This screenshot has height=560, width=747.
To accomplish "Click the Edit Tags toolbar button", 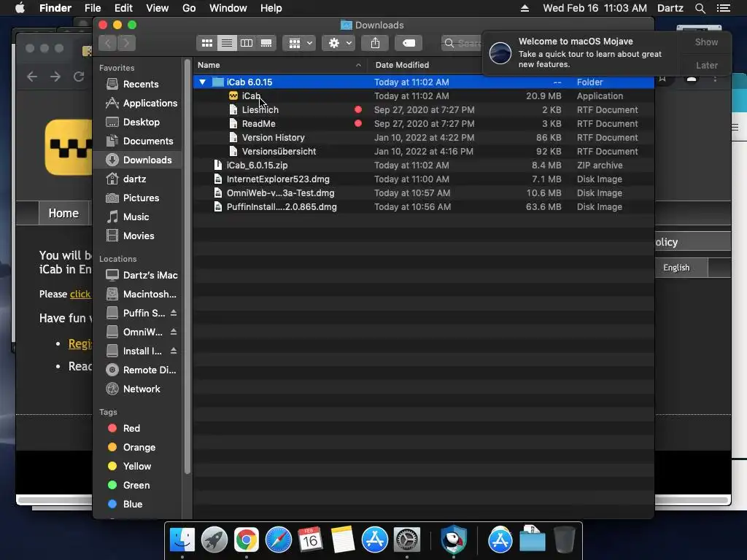I will pos(409,43).
